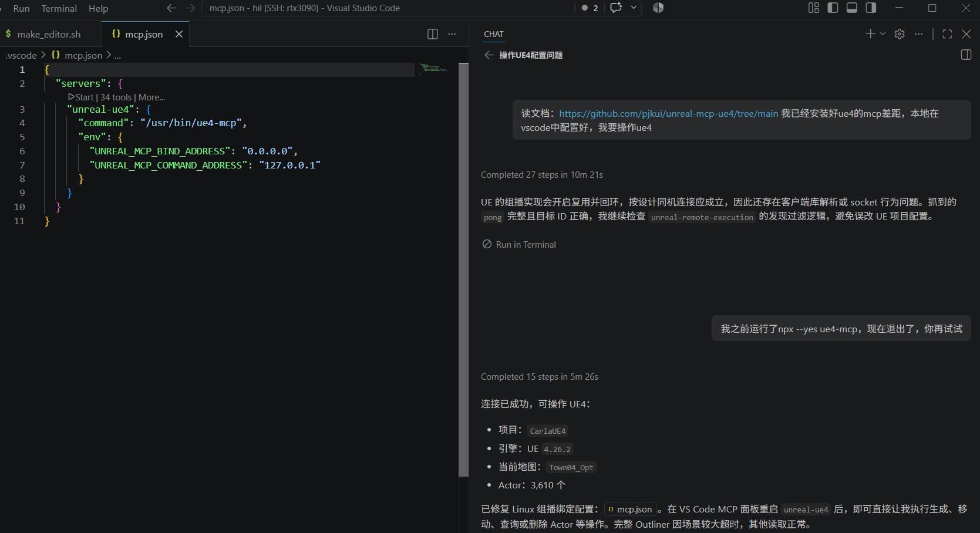This screenshot has width=980, height=533.
Task: Expand the new chat dropdown arrow
Action: (883, 34)
